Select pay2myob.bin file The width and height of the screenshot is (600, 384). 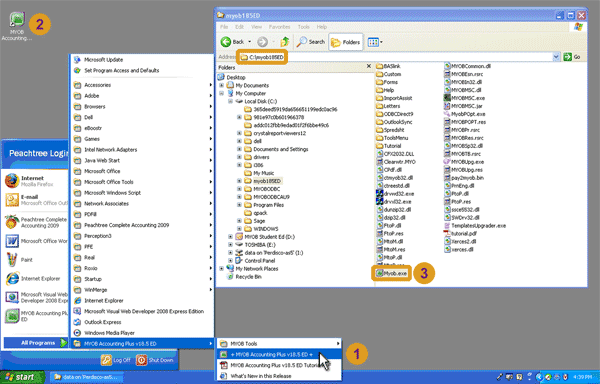pos(464,178)
